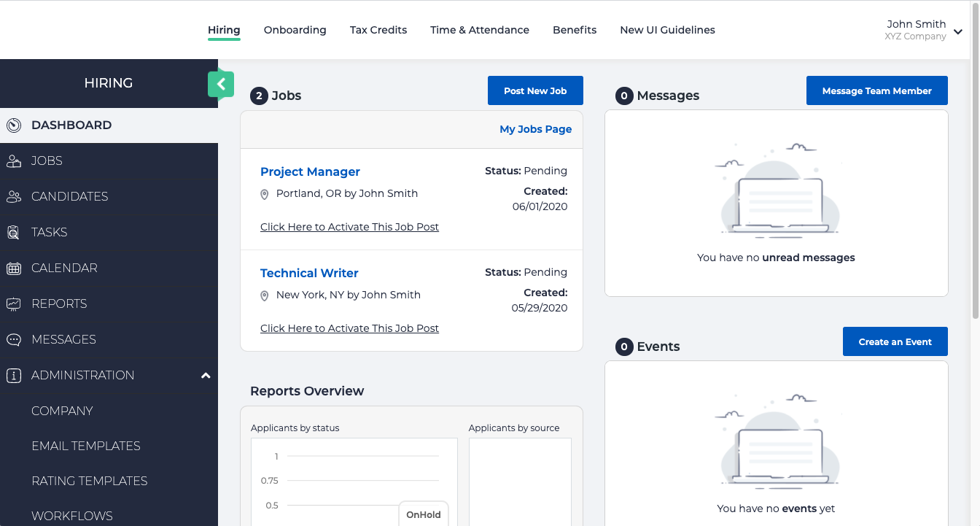
Task: Select the Administration info icon
Action: pyautogui.click(x=13, y=375)
